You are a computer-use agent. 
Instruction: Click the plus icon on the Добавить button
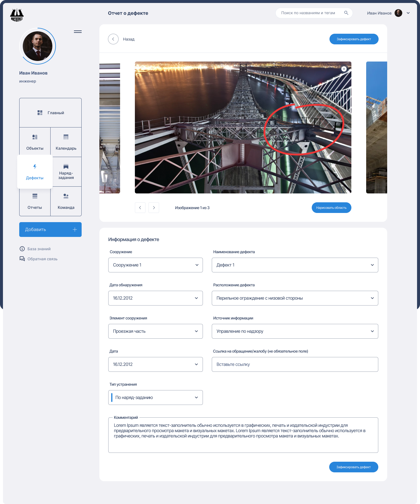[x=75, y=230]
